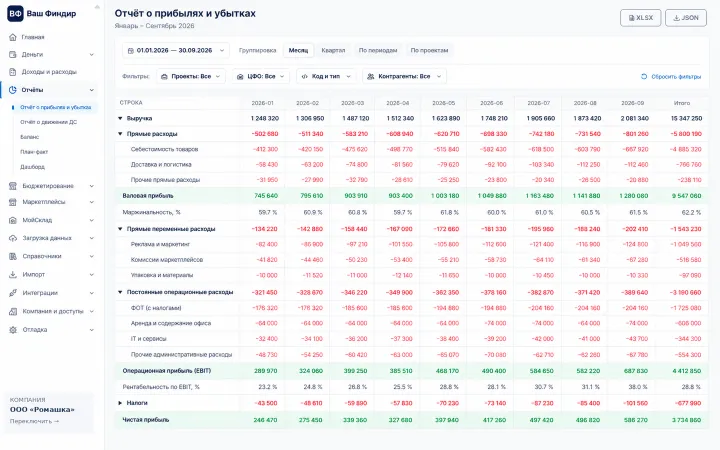Open the Контрагенты: Все filter dropdown
720x450 pixels.
coord(405,77)
